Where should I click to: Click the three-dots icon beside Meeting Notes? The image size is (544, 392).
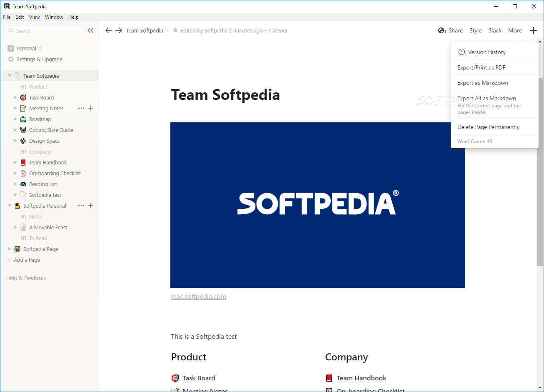click(81, 108)
